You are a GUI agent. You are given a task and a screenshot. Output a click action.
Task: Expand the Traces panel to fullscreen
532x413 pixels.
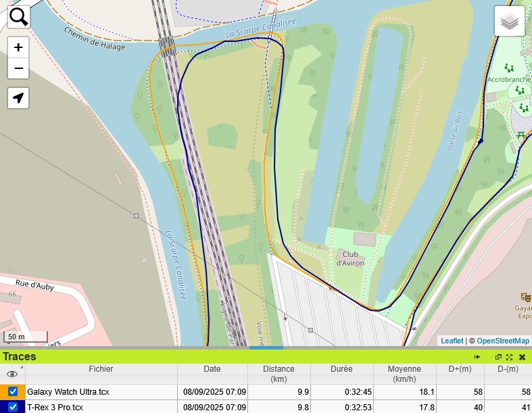click(509, 357)
